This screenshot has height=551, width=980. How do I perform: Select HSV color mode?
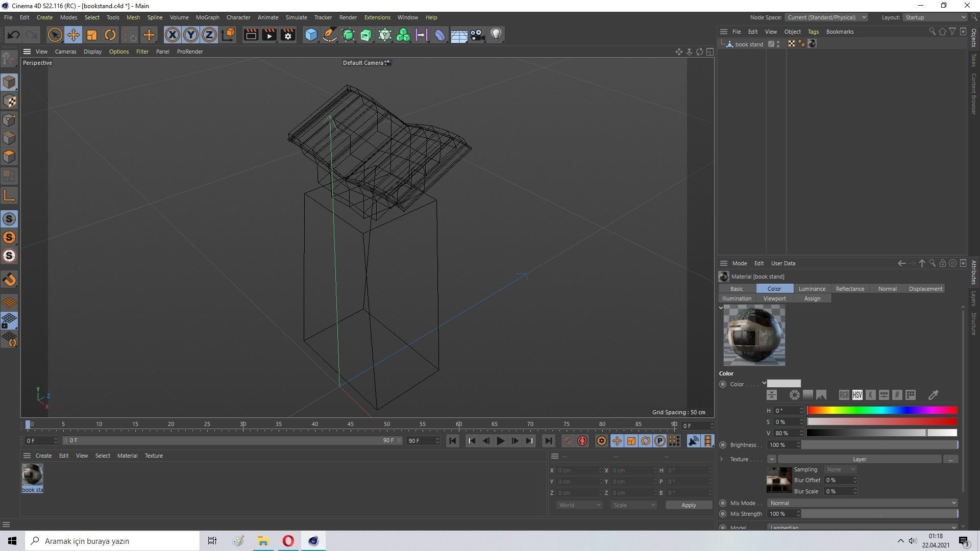(857, 395)
